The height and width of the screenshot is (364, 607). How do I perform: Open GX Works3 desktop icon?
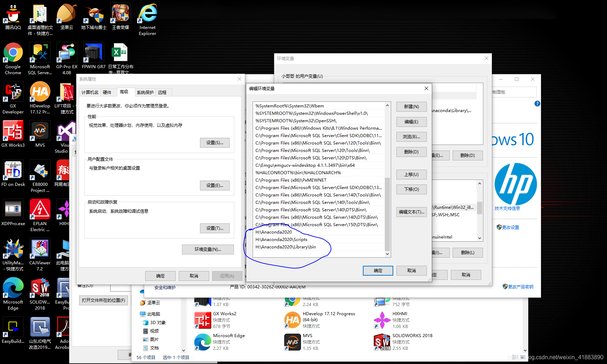click(13, 134)
